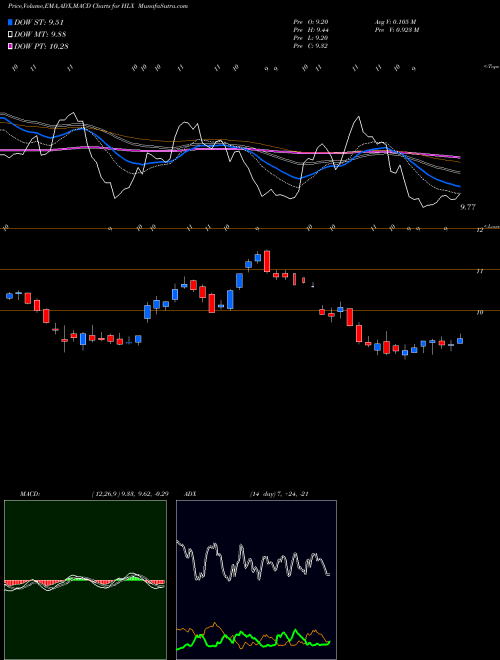
Task: Click the chart title 'Price,Volume,EMA,ADX,MACD Charts for HLX'
Action: (x=71, y=6)
